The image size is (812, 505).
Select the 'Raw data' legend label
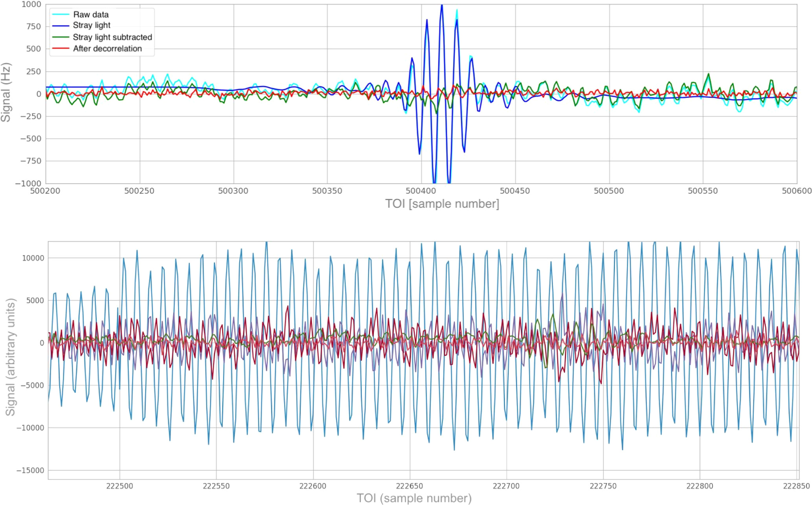91,15
